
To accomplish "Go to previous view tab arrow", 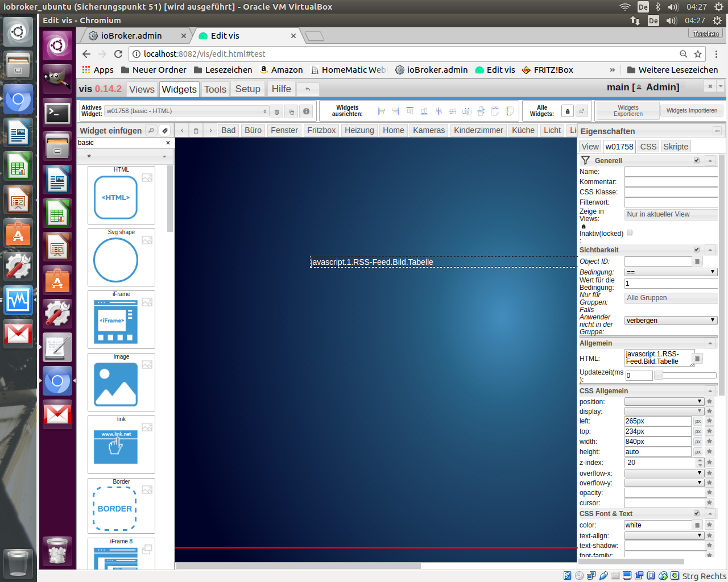I will [182, 130].
